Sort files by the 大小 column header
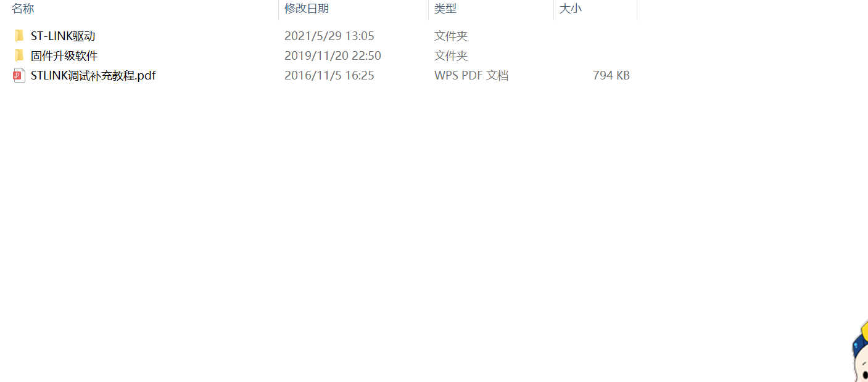Screen dimensions: 868x382 [x=570, y=9]
